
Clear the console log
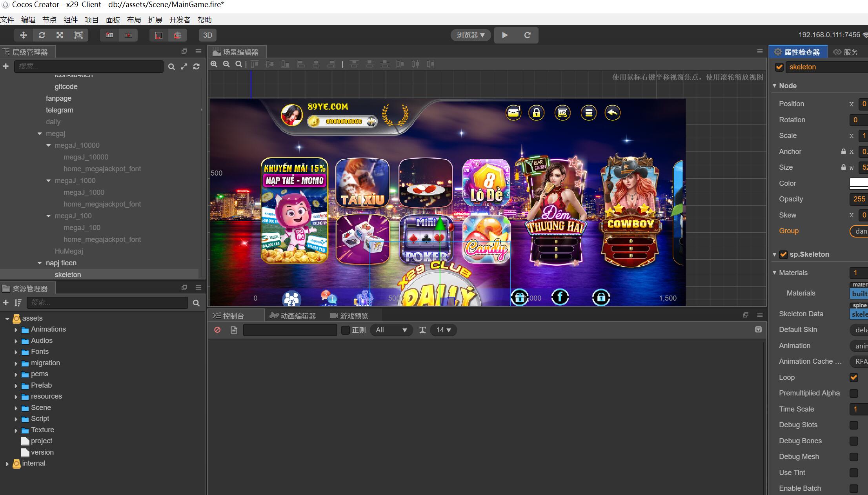[x=217, y=330]
